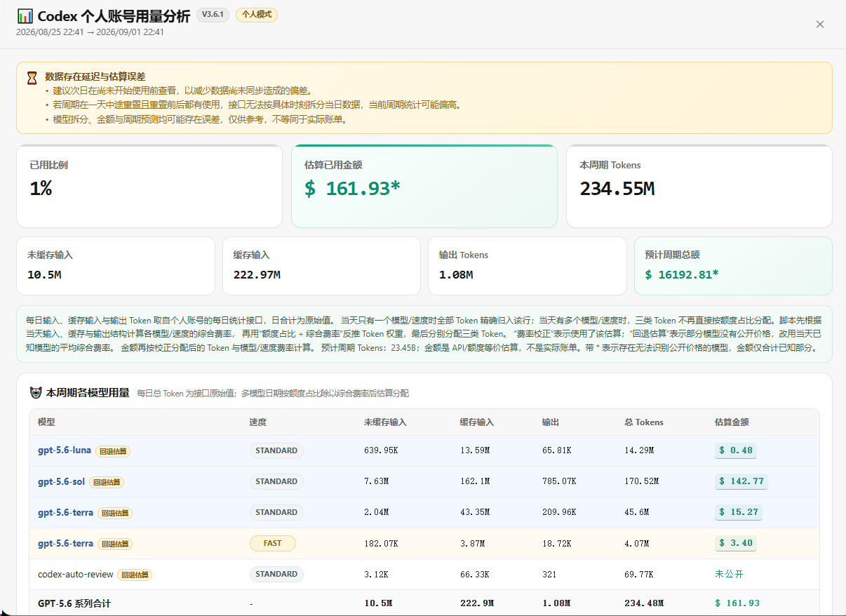This screenshot has height=616, width=846.
Task: Click STANDARD badge in gpt-5.6-luna row
Action: click(x=276, y=450)
